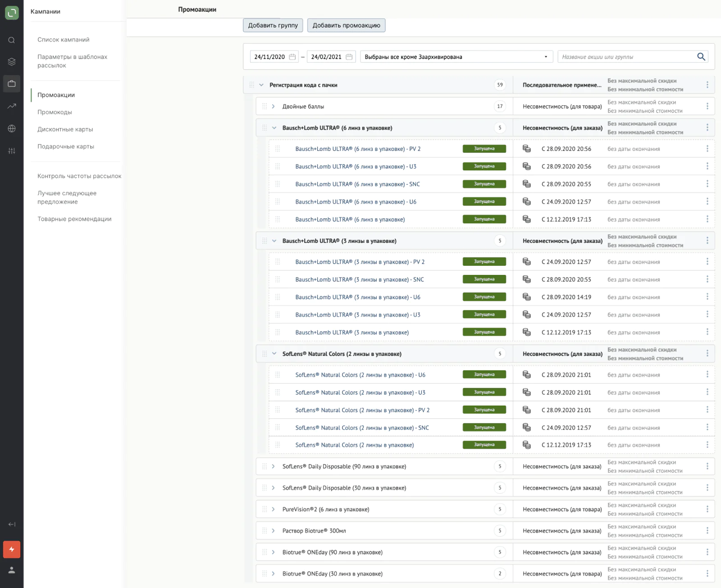Open kebab menu for Регистрация кода с пачки
Screen dimensions: 721x588
pyautogui.click(x=707, y=85)
